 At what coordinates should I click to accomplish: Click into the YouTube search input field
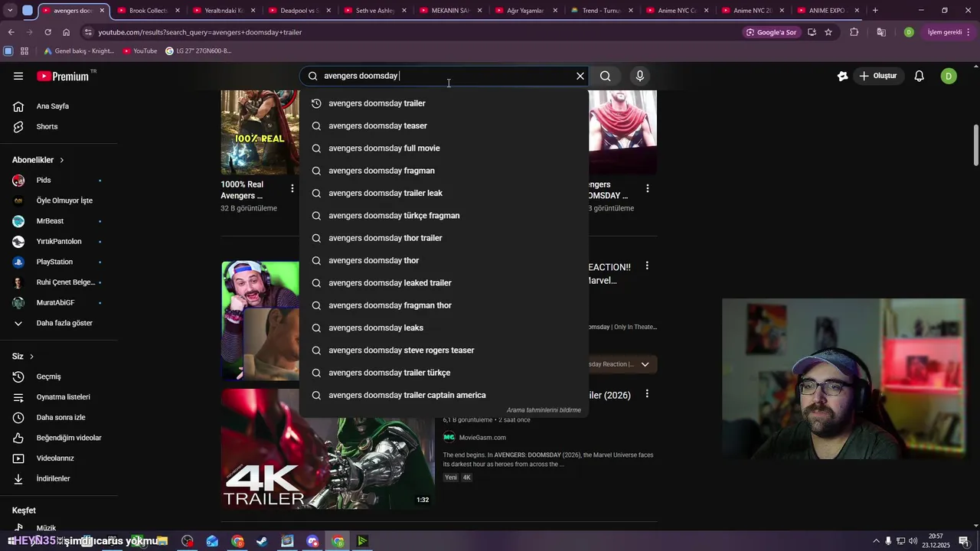[444, 76]
